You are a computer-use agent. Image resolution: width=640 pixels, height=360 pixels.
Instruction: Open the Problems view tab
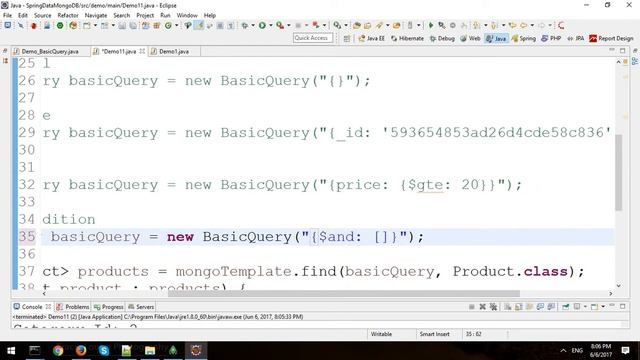(73, 307)
